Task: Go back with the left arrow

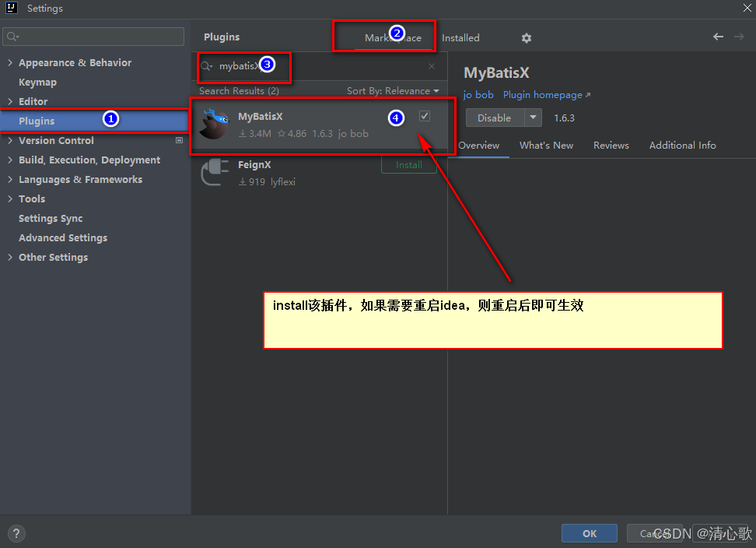Action: (718, 37)
